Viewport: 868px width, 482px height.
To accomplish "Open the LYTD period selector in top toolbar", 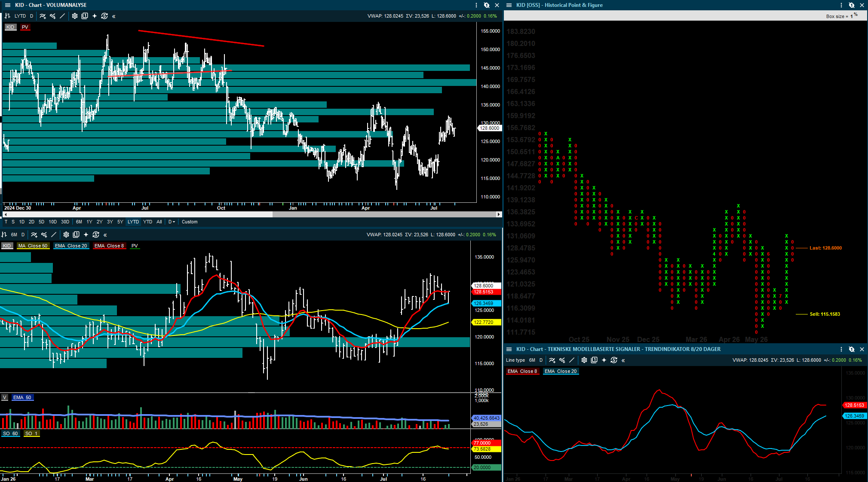I will point(20,16).
